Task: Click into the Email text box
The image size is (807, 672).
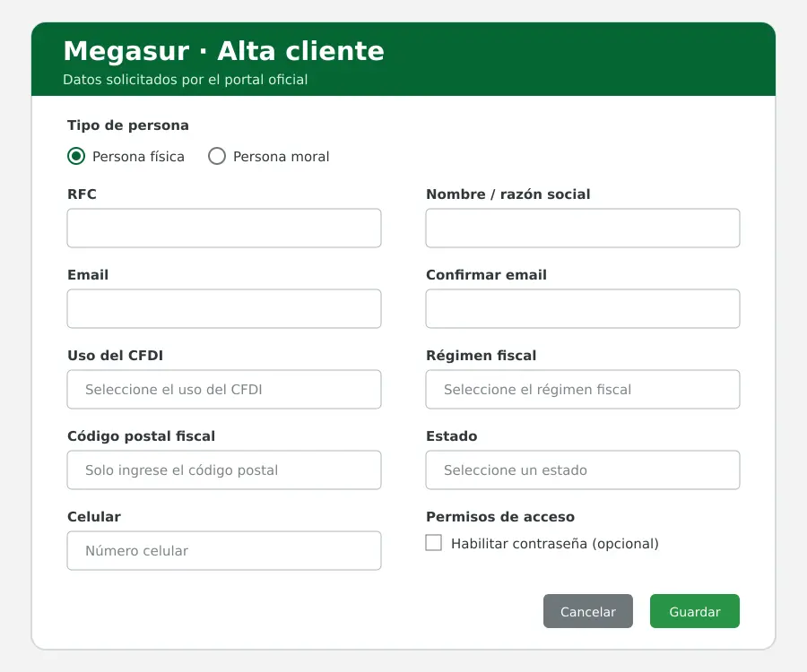Action: tap(224, 309)
